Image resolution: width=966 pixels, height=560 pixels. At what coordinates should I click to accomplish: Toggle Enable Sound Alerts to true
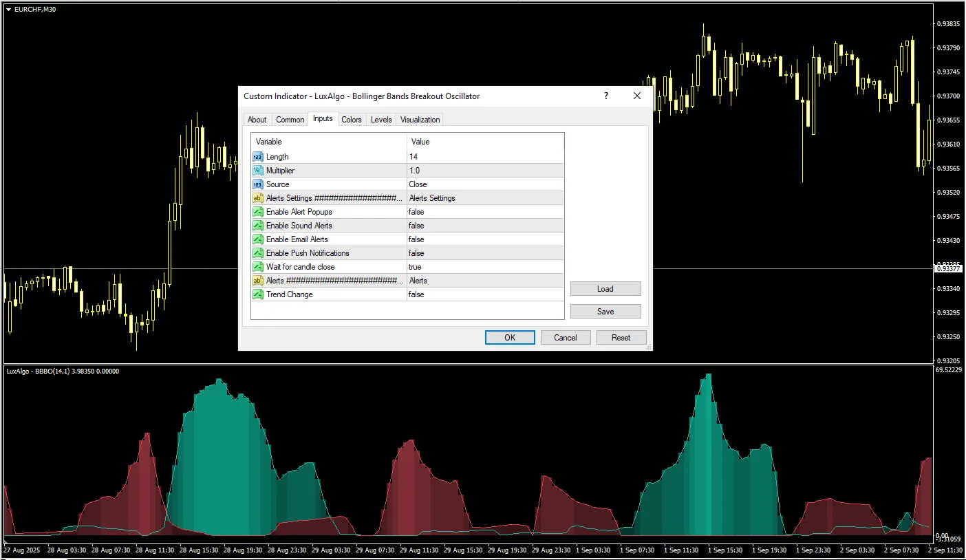coord(482,225)
